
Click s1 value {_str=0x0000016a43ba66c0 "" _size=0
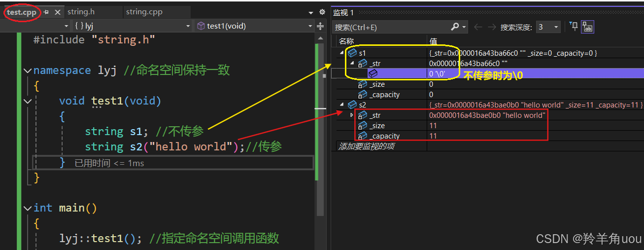[513, 53]
